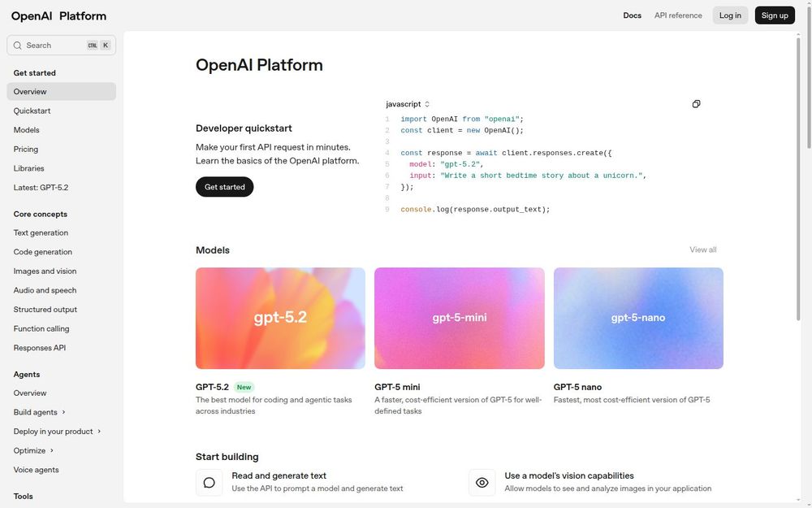Image resolution: width=812 pixels, height=508 pixels.
Task: Click the gpt-5.2 model card image
Action: (x=280, y=319)
